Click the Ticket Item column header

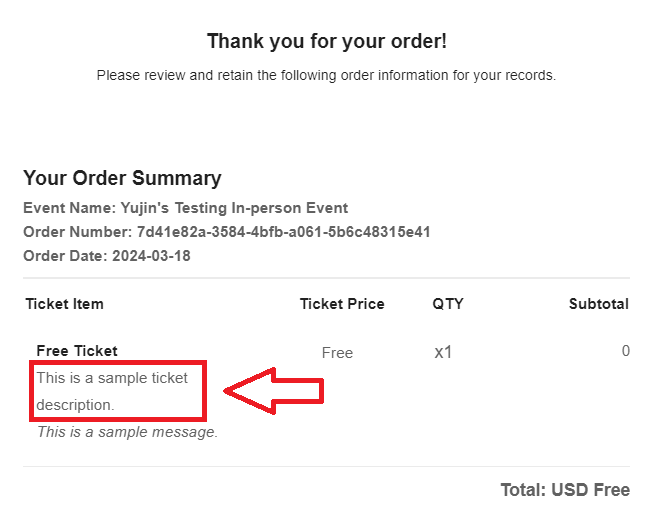coord(65,304)
